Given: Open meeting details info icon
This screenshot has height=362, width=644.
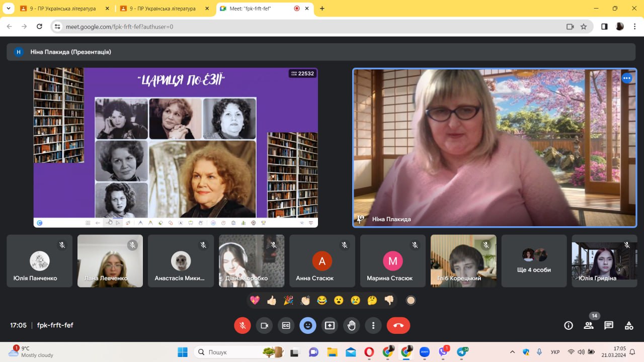Looking at the screenshot, I should 569,325.
